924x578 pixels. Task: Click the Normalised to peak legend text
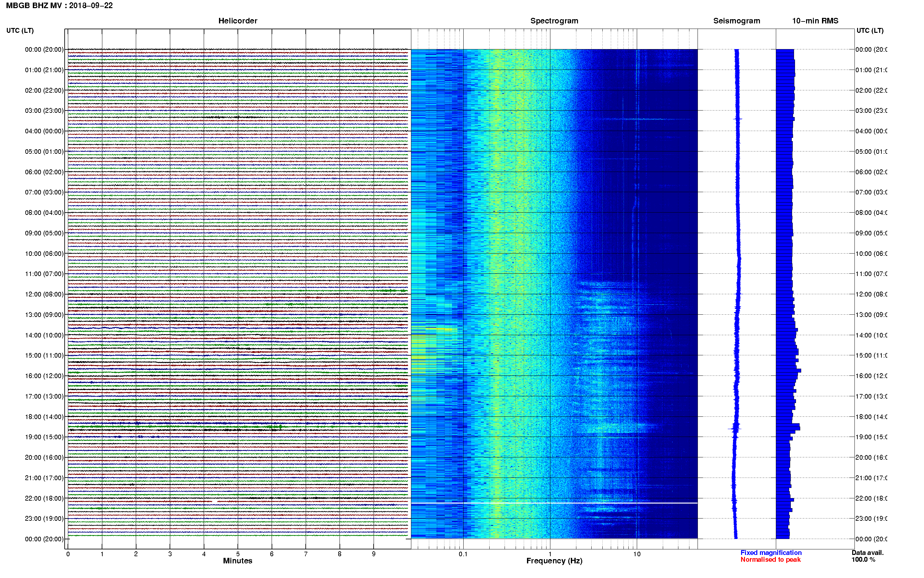[x=770, y=560]
